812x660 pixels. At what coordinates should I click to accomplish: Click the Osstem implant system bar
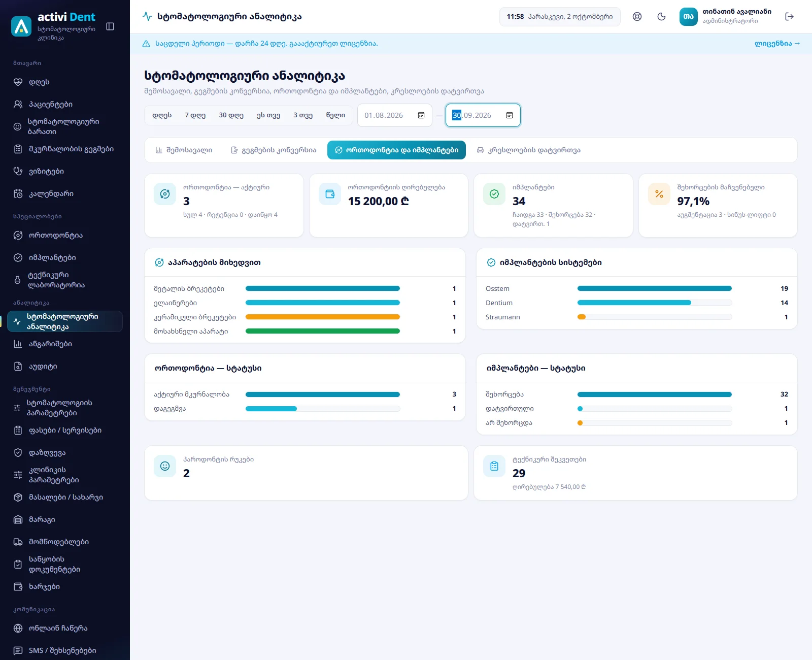click(x=655, y=288)
